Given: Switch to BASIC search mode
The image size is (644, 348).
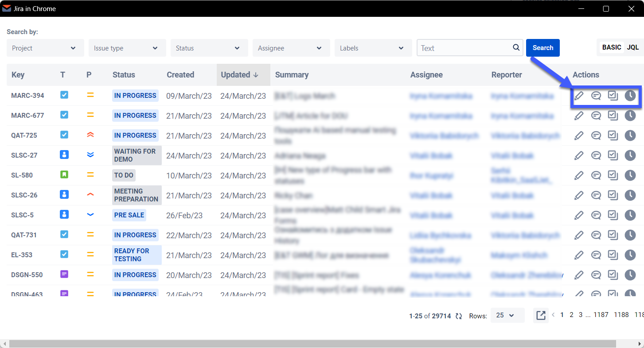Looking at the screenshot, I should (x=611, y=47).
